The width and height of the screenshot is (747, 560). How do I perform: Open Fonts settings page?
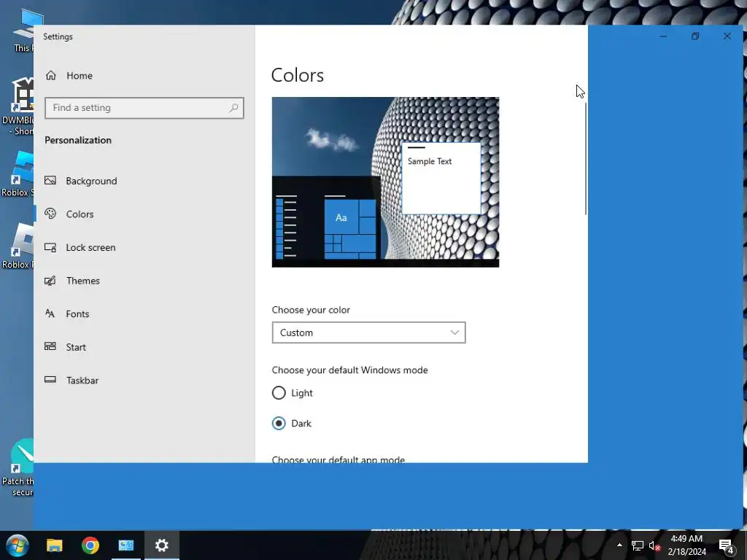click(144, 314)
